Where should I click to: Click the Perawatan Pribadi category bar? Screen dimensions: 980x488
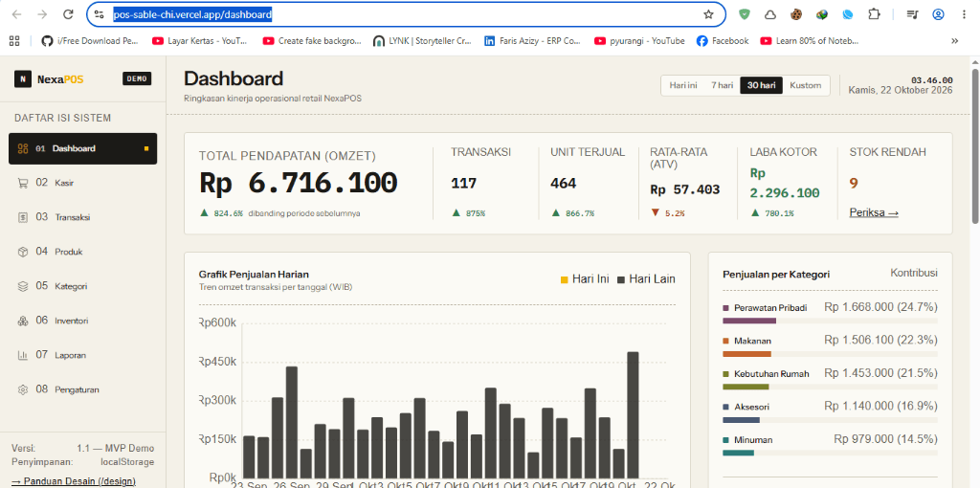tap(830, 321)
